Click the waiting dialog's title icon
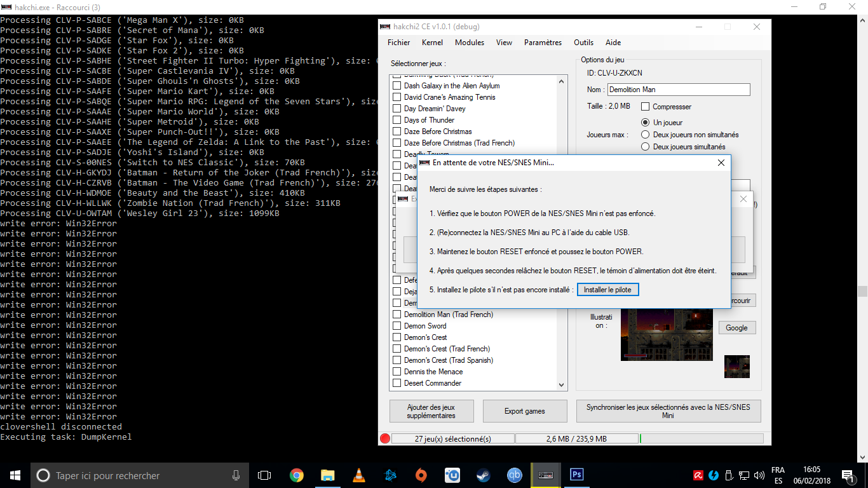 (x=424, y=163)
